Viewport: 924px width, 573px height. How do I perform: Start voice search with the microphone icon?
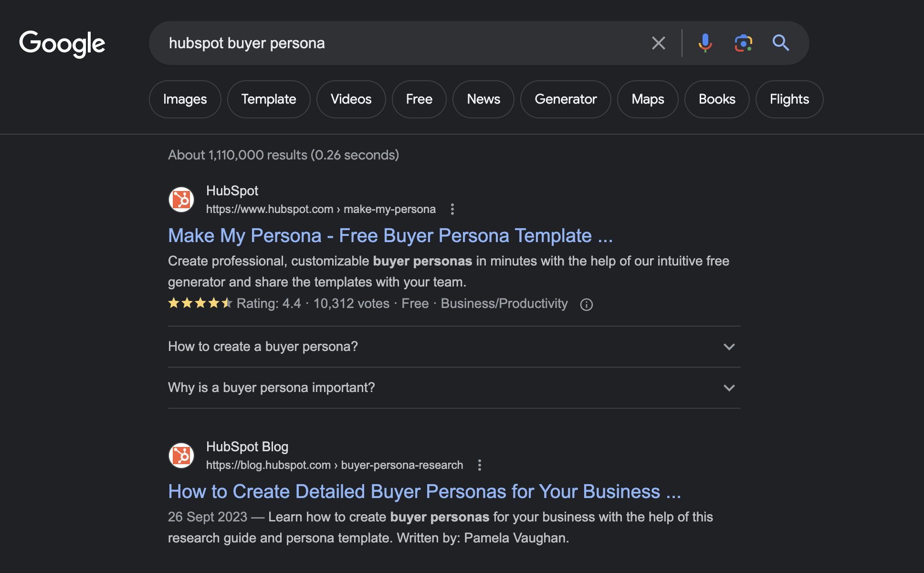click(705, 43)
